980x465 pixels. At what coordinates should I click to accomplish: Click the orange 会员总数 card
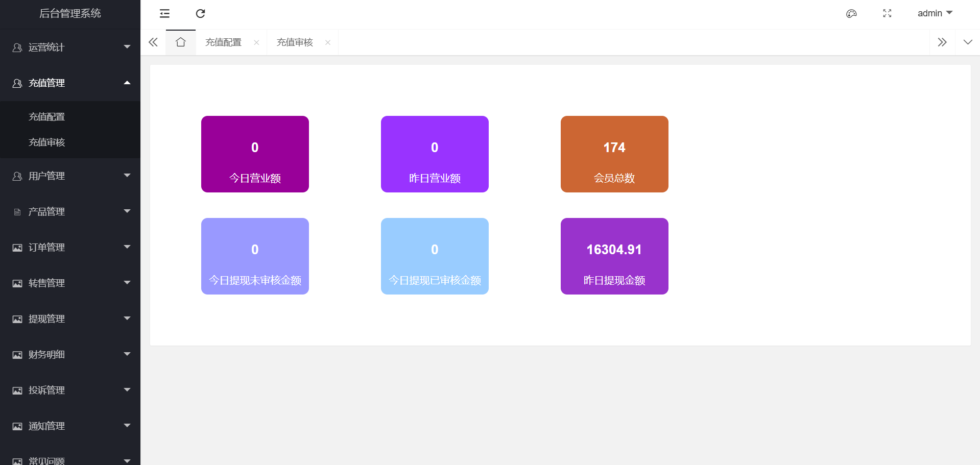pyautogui.click(x=614, y=154)
